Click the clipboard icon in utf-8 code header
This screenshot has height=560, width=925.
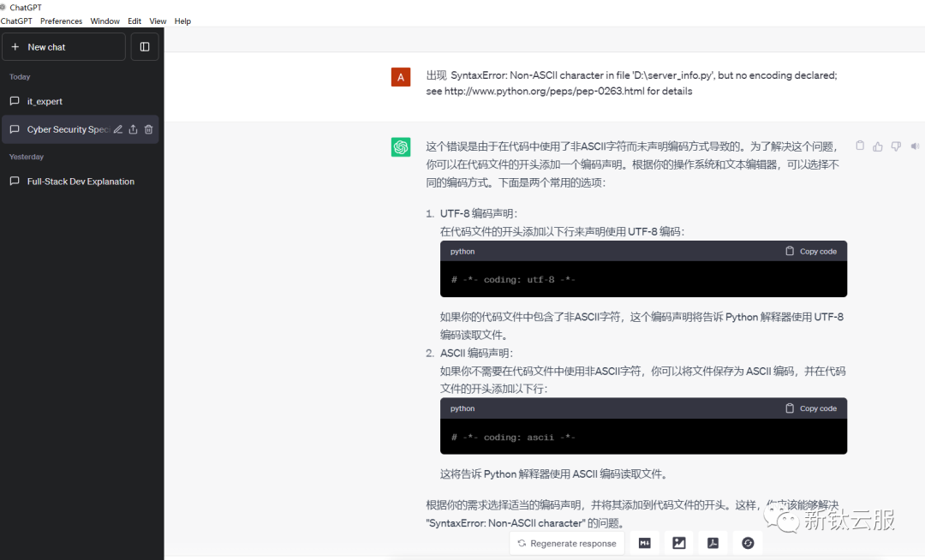pos(790,251)
